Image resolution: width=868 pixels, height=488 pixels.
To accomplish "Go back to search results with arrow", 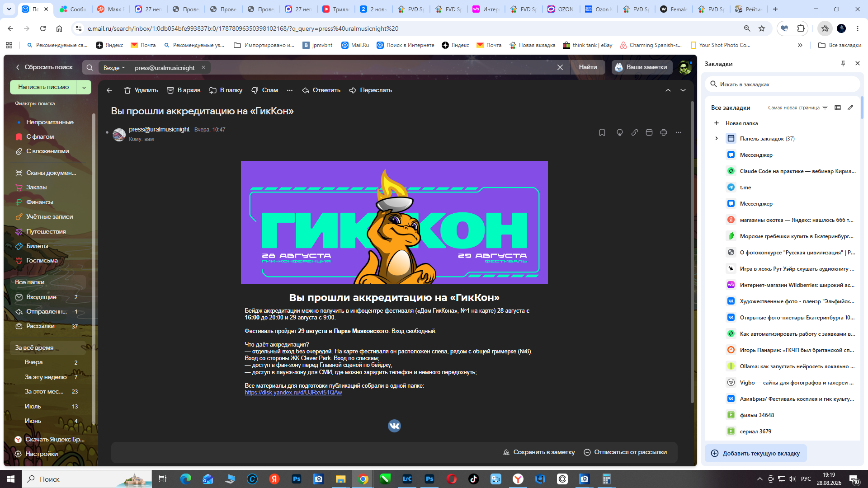I will 109,90.
